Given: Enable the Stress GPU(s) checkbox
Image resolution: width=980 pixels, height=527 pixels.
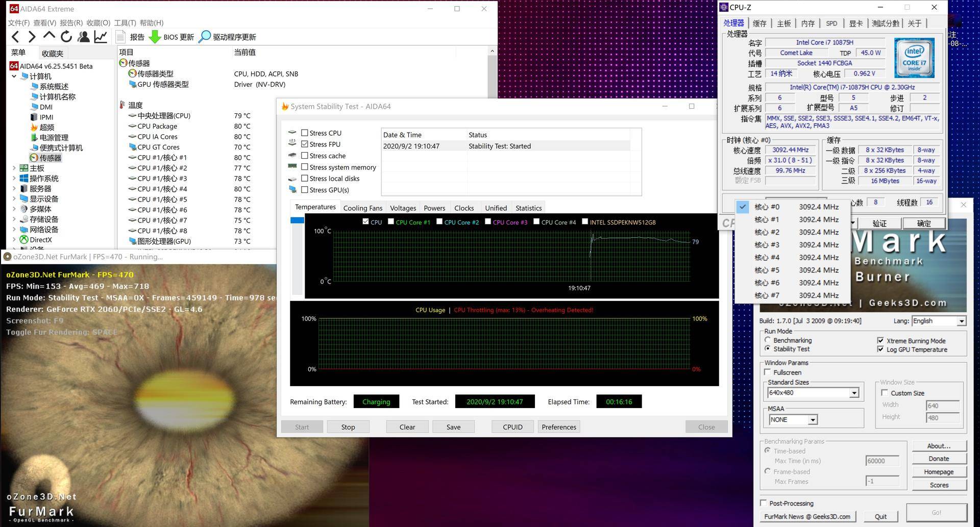Looking at the screenshot, I should pyautogui.click(x=305, y=190).
